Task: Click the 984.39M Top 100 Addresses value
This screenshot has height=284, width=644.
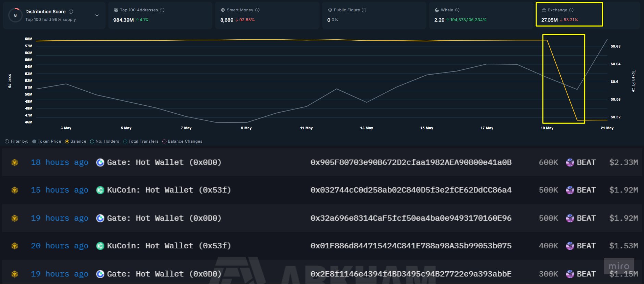Action: (x=123, y=20)
